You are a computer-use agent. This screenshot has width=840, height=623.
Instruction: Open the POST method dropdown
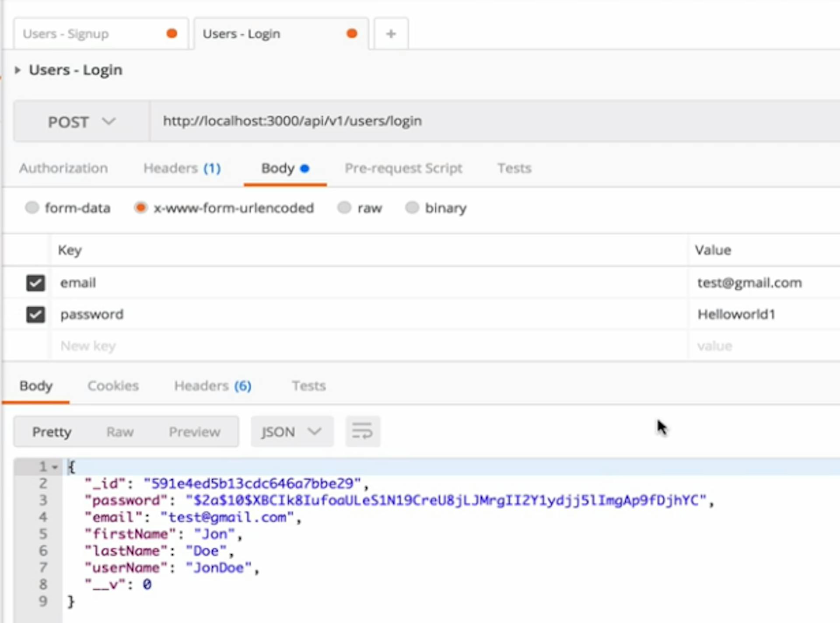[81, 122]
